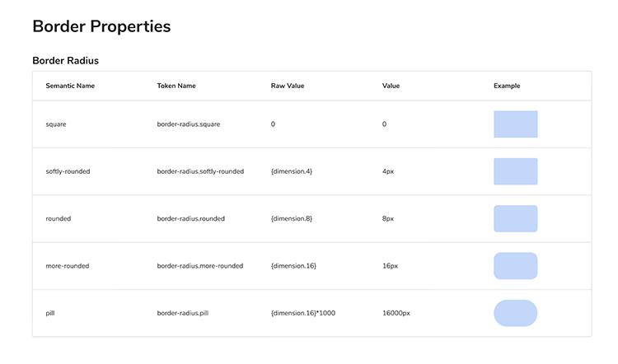The image size is (618, 364).
Task: Select the border-radius.square token name
Action: point(189,124)
